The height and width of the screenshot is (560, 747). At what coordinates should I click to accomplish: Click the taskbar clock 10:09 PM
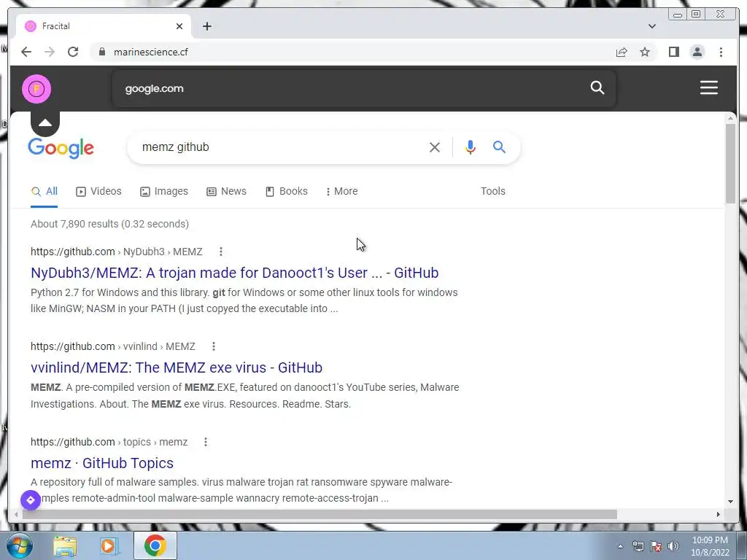tap(710, 546)
